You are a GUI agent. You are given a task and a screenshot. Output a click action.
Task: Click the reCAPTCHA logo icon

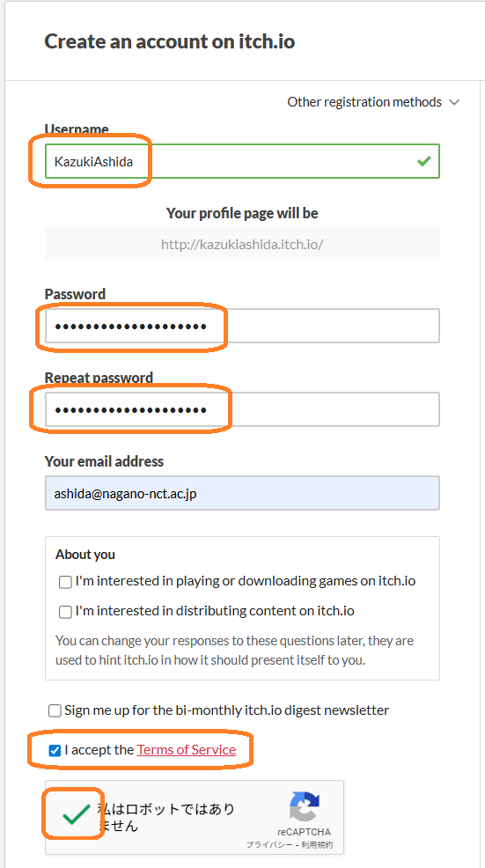305,806
